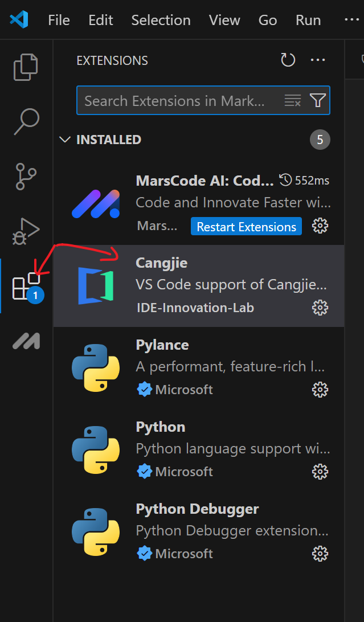
Task: Open the Go menu
Action: (268, 20)
